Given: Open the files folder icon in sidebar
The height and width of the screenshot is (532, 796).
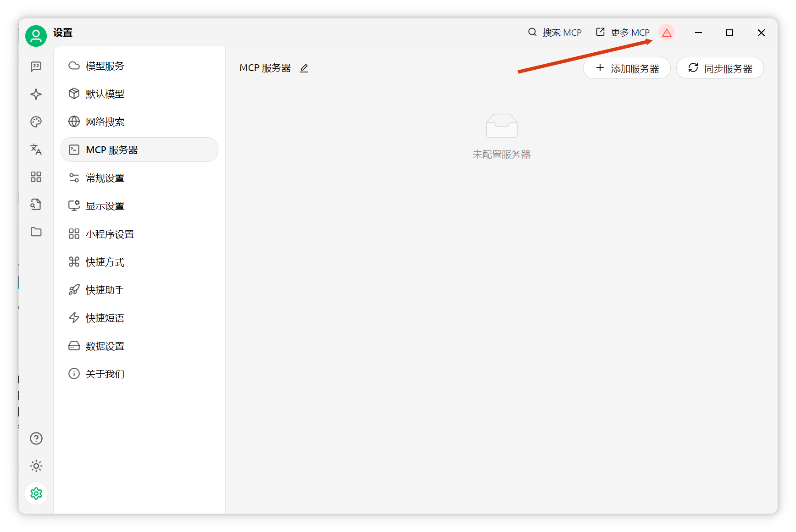Looking at the screenshot, I should pos(36,232).
